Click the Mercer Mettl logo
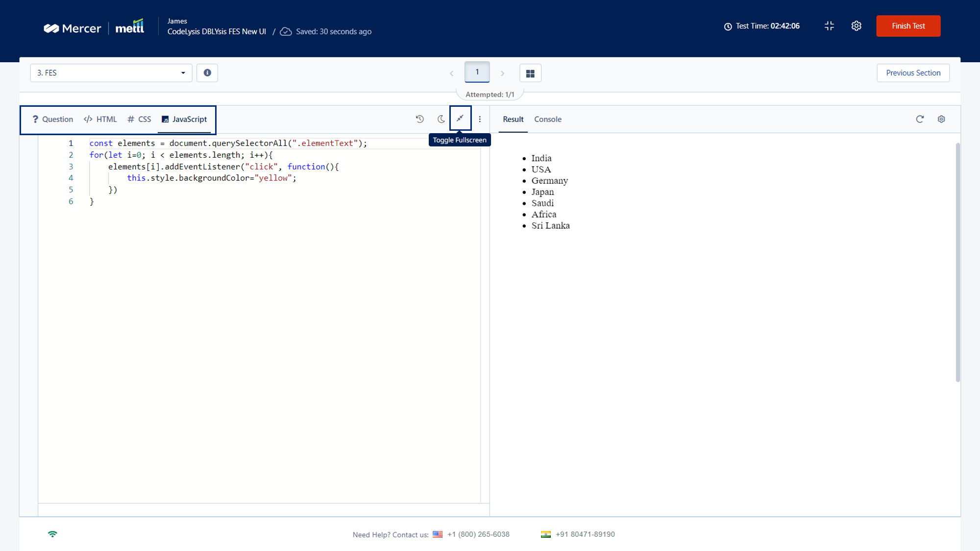The height and width of the screenshot is (551, 980). click(x=94, y=27)
